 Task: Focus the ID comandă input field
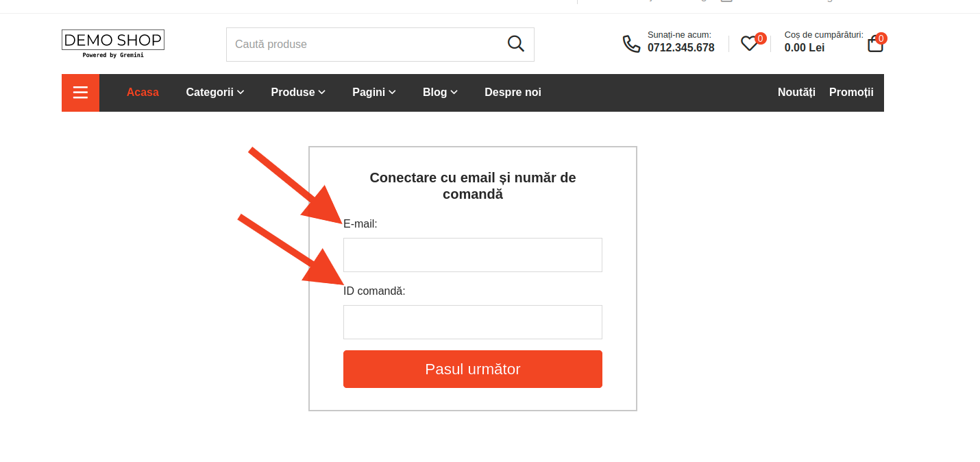point(473,322)
